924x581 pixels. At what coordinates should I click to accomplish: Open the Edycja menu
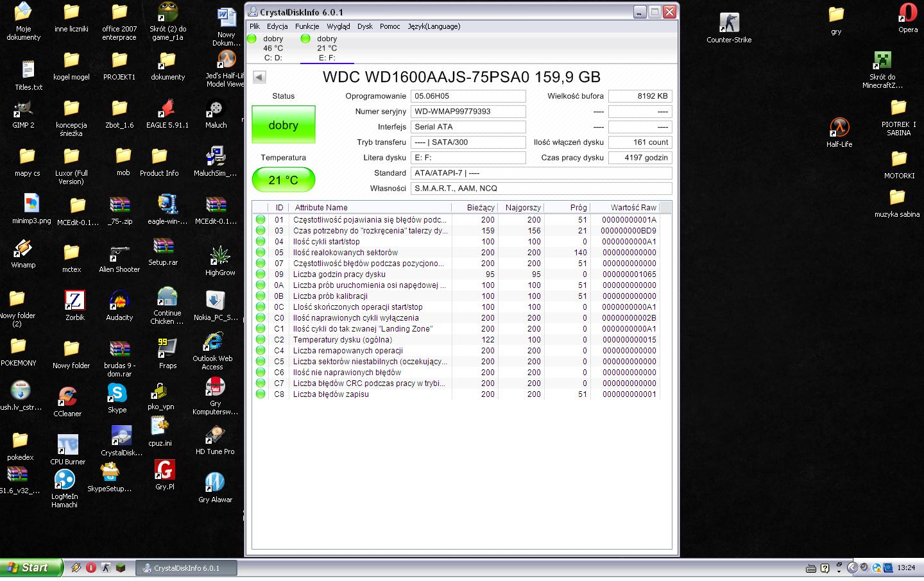click(x=277, y=26)
